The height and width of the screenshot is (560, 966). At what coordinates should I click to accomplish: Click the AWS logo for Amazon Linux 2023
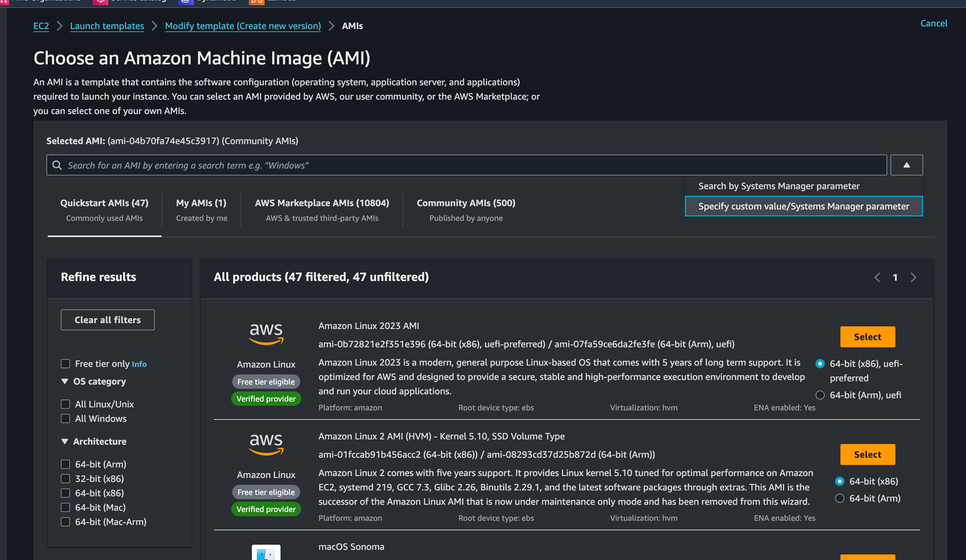click(x=266, y=333)
